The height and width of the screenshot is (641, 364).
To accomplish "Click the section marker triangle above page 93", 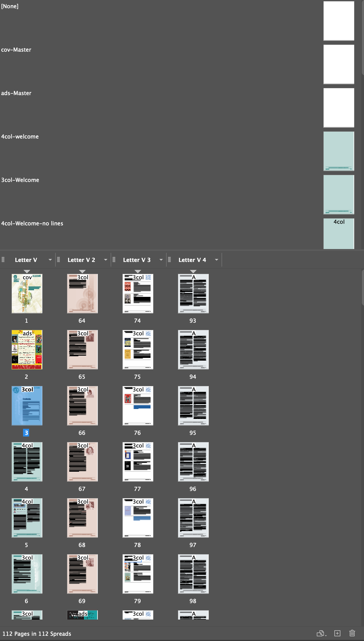I will point(193,272).
